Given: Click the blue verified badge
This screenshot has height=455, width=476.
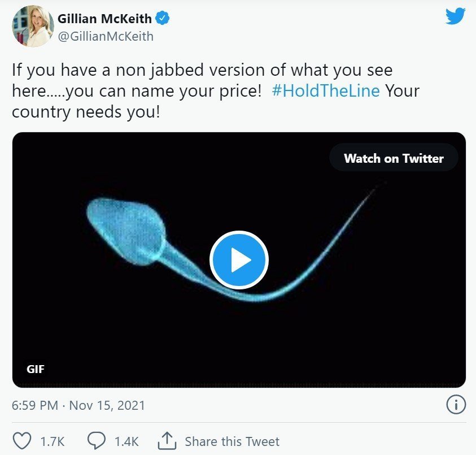Looking at the screenshot, I should point(163,19).
